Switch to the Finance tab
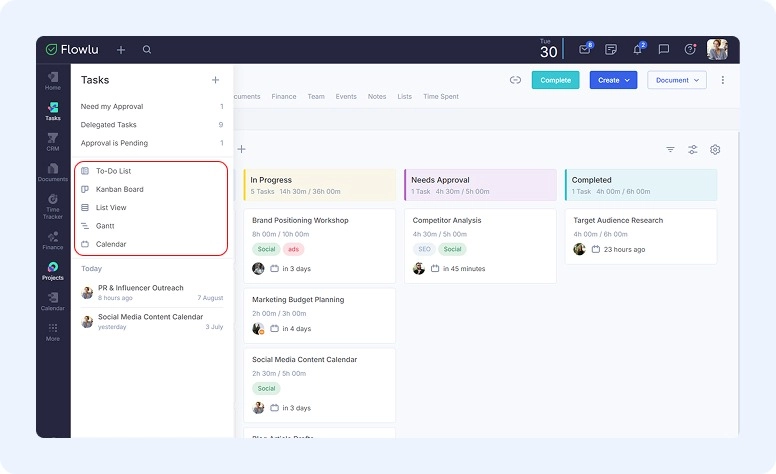 [x=284, y=96]
